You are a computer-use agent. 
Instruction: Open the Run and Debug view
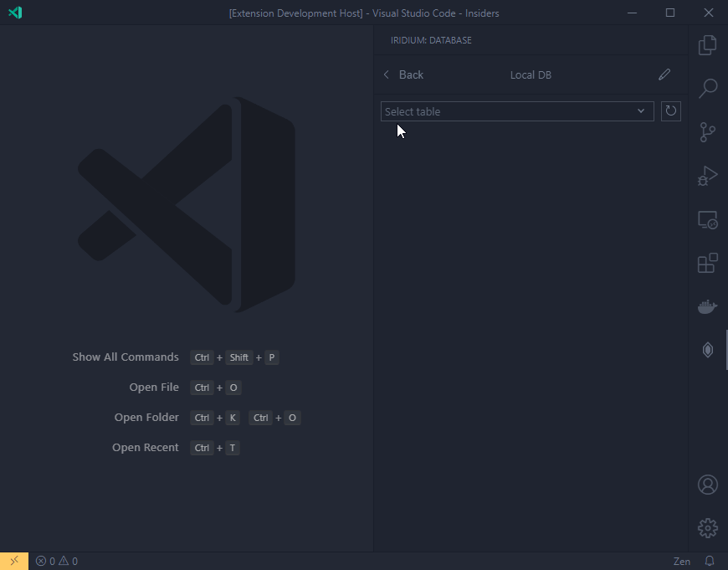(708, 176)
